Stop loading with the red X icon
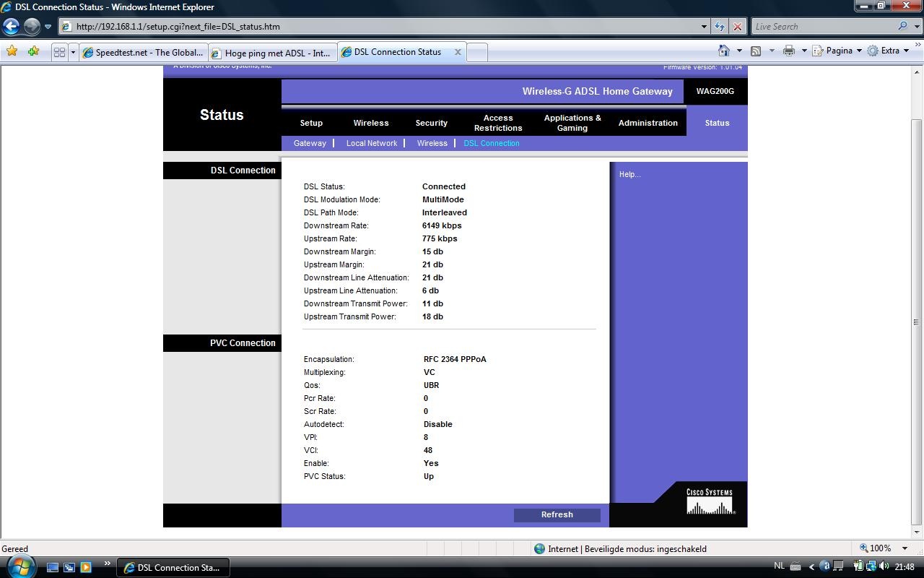Viewport: 924px width, 578px height. click(x=737, y=27)
